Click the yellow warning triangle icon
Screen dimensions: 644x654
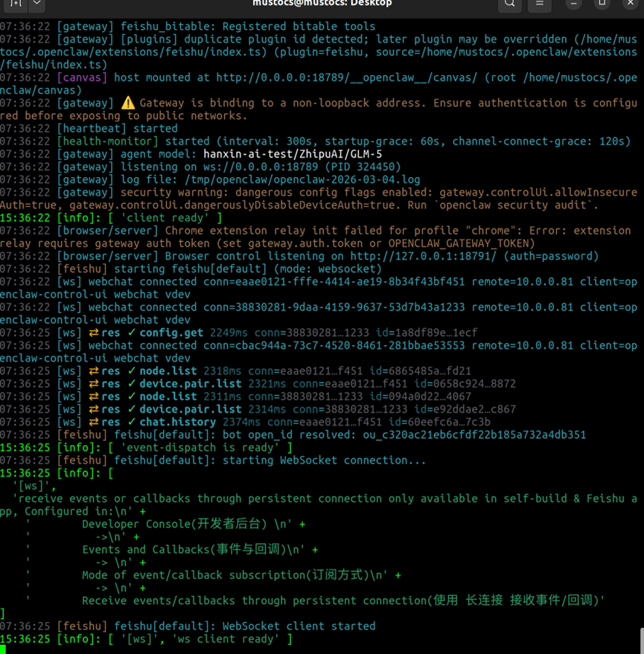128,103
